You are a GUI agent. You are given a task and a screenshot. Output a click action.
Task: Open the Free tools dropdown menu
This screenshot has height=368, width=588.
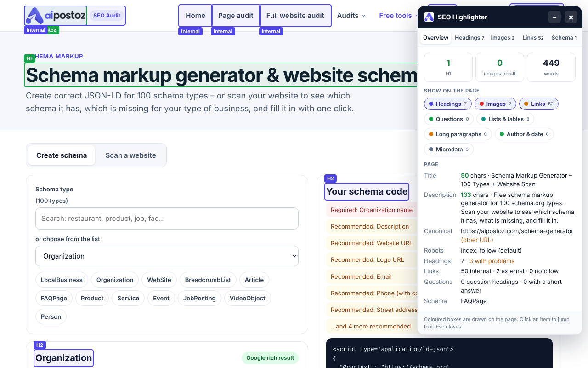pos(399,16)
